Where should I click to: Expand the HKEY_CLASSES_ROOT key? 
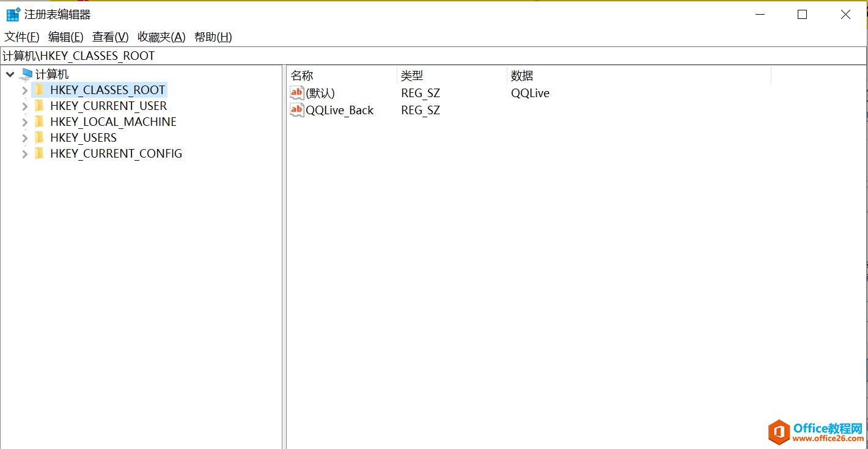tap(24, 90)
